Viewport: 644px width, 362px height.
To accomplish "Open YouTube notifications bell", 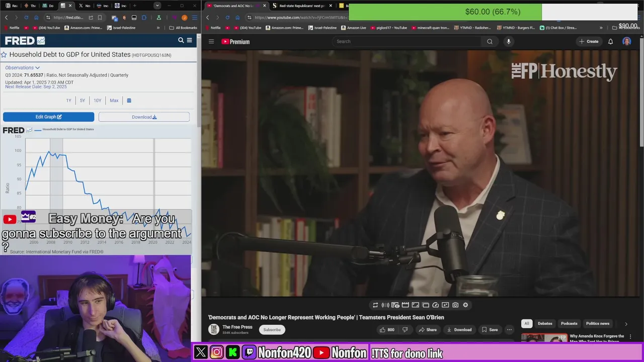I will point(610,41).
